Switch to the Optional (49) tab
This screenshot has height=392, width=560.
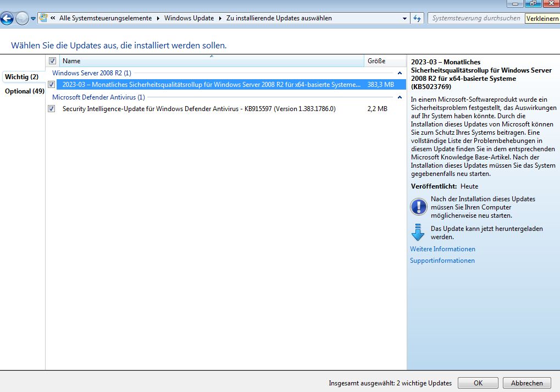point(25,91)
